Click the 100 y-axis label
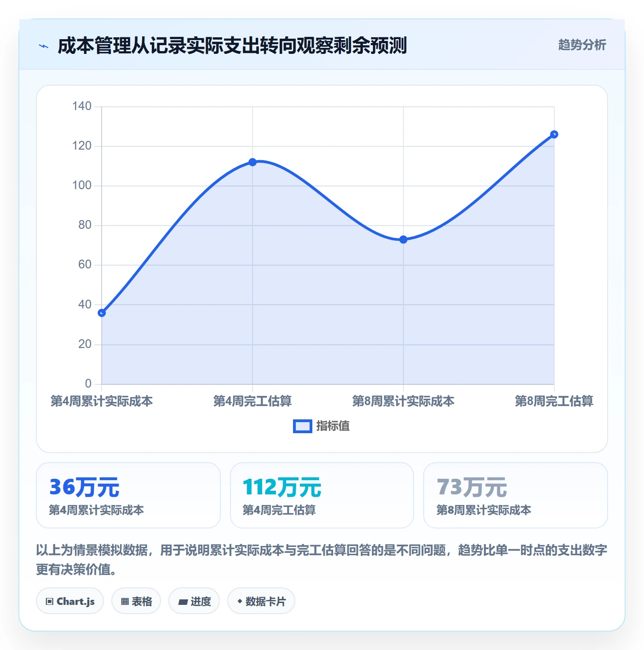 [x=82, y=185]
